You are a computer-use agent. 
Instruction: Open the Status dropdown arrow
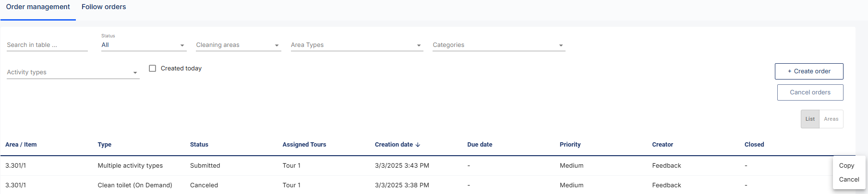pyautogui.click(x=182, y=46)
